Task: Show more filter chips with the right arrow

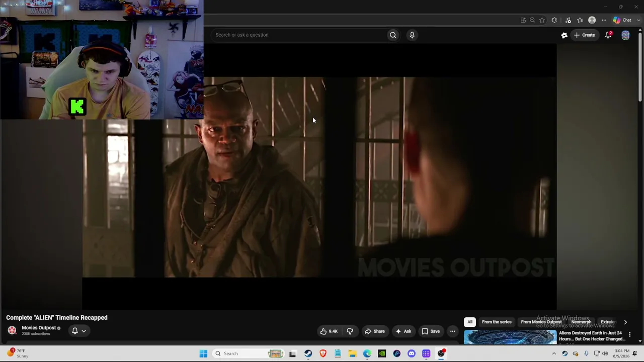Action: pos(625,322)
